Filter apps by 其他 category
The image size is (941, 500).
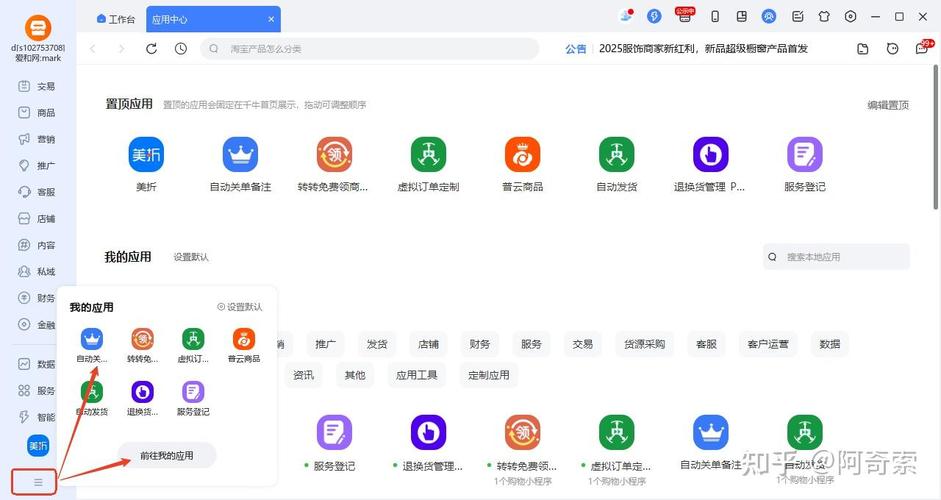(x=355, y=375)
